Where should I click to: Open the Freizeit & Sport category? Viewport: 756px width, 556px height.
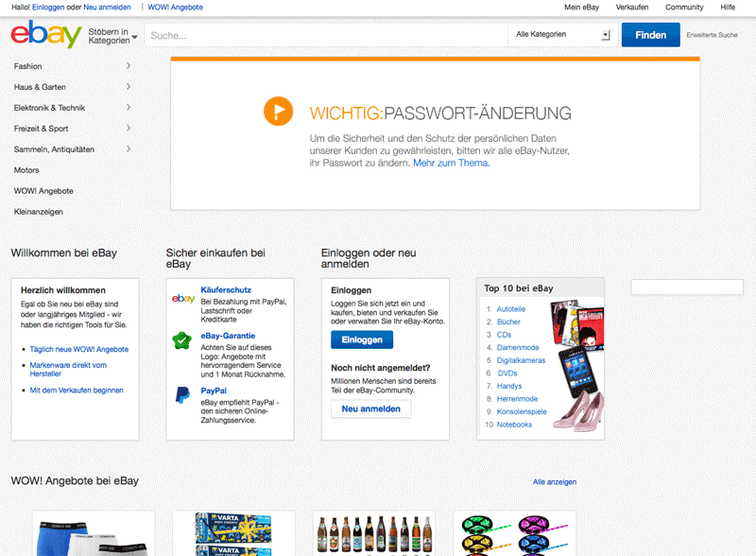pyautogui.click(x=41, y=129)
